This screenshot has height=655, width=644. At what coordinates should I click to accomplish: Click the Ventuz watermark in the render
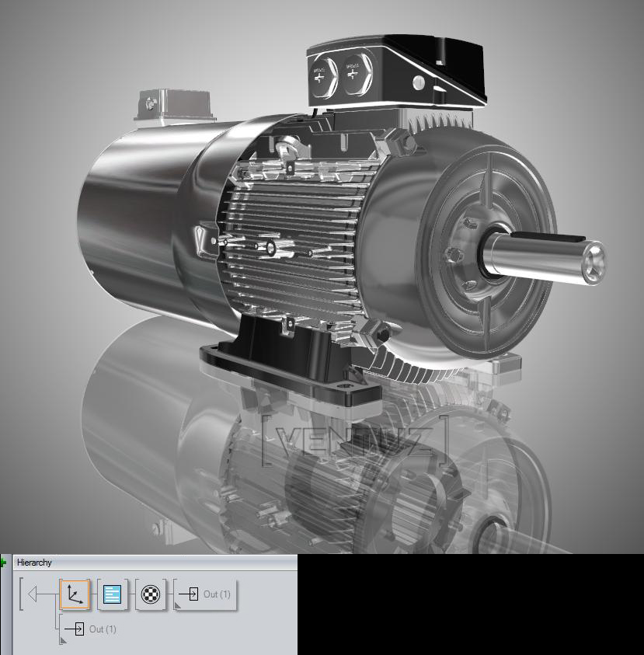click(x=355, y=441)
